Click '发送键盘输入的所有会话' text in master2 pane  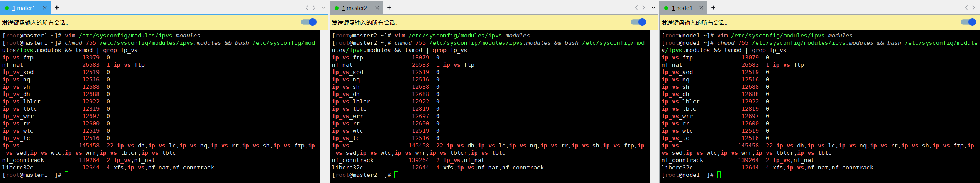(x=365, y=23)
